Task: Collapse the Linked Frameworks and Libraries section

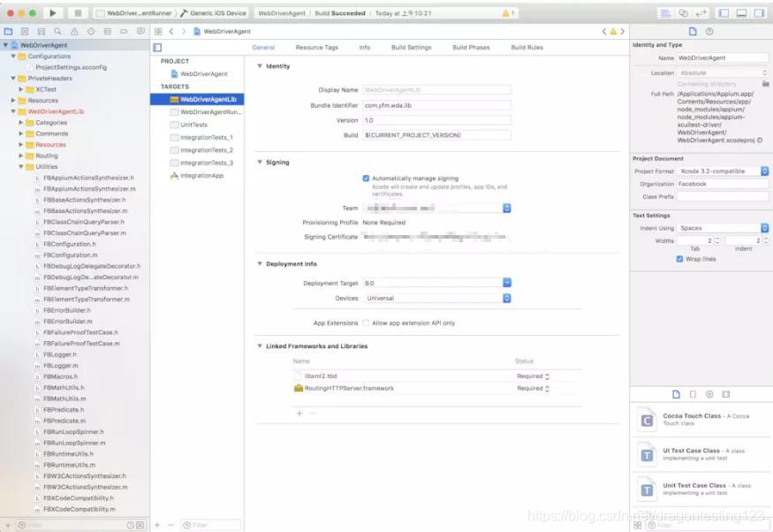Action: click(x=260, y=346)
